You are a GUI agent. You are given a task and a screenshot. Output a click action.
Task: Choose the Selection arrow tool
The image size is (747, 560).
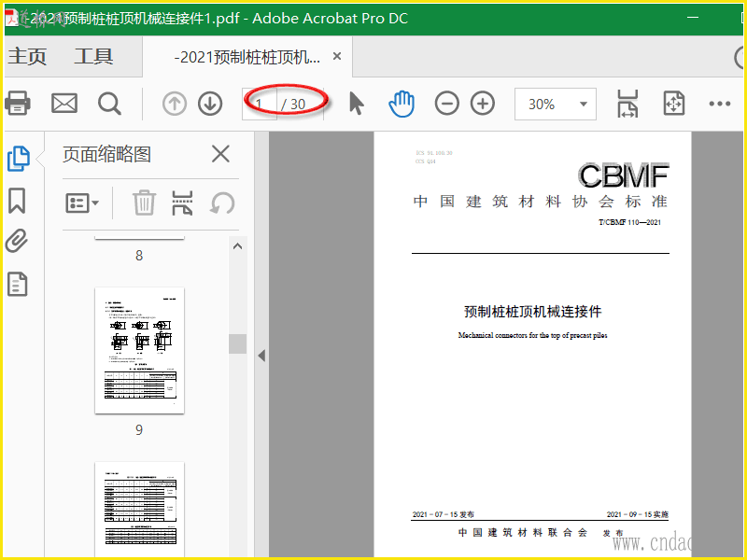click(x=357, y=104)
